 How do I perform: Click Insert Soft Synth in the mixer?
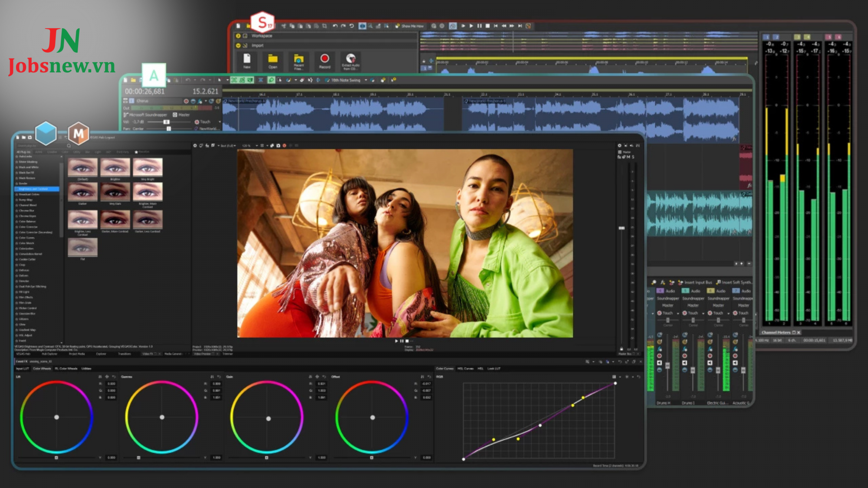click(x=734, y=282)
